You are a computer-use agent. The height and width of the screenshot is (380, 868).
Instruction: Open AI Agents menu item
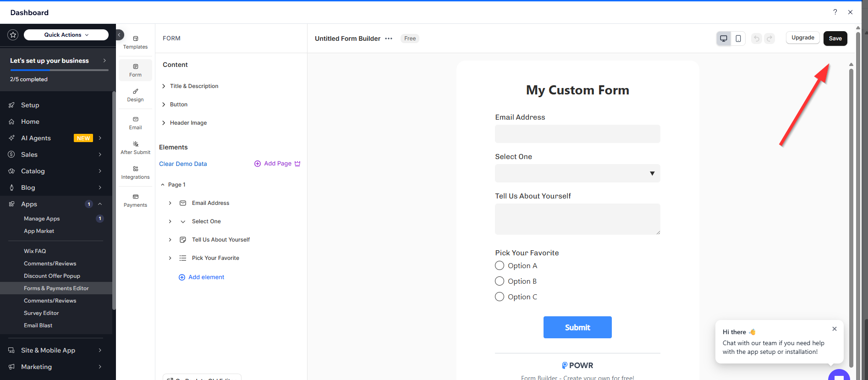pyautogui.click(x=56, y=138)
